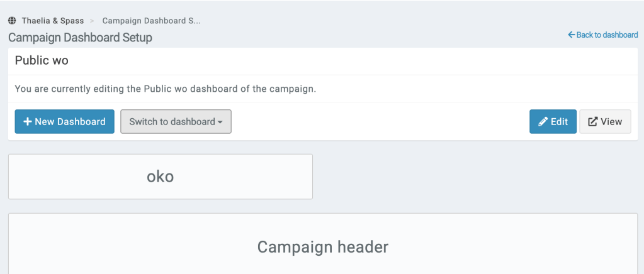This screenshot has height=274, width=644.
Task: Click the plus icon on New Dashboard
Action: coord(28,122)
